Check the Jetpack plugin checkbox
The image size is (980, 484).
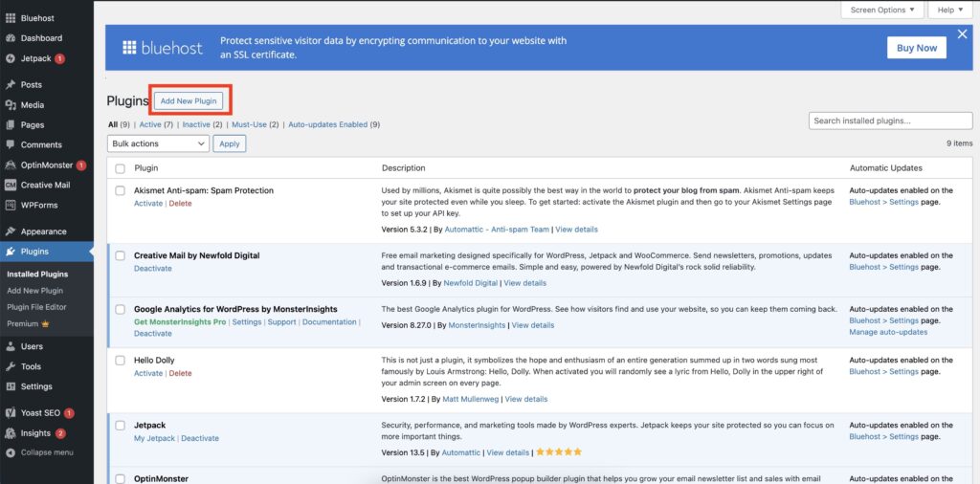(x=120, y=426)
